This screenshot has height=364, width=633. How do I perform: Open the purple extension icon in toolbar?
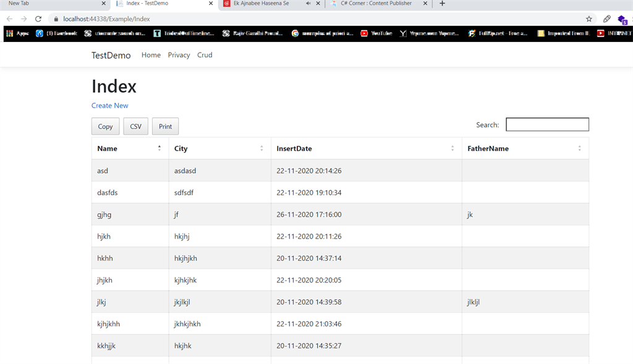622,19
